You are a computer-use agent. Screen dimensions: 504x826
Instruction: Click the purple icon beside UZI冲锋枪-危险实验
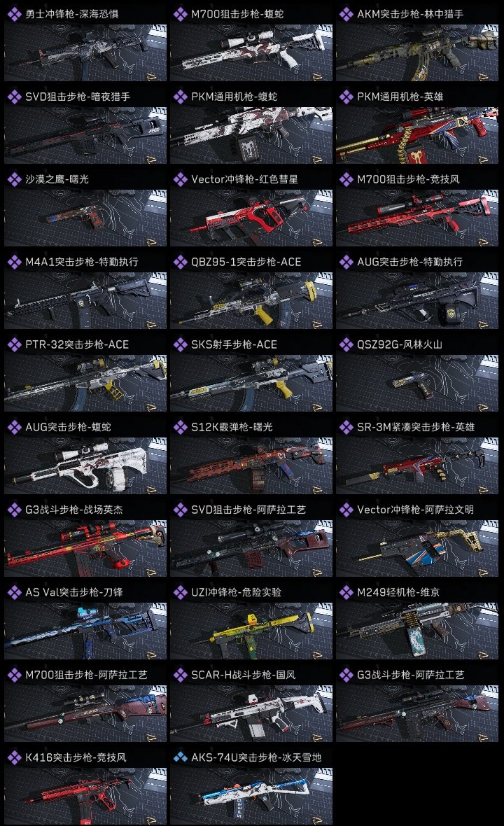coord(180,592)
